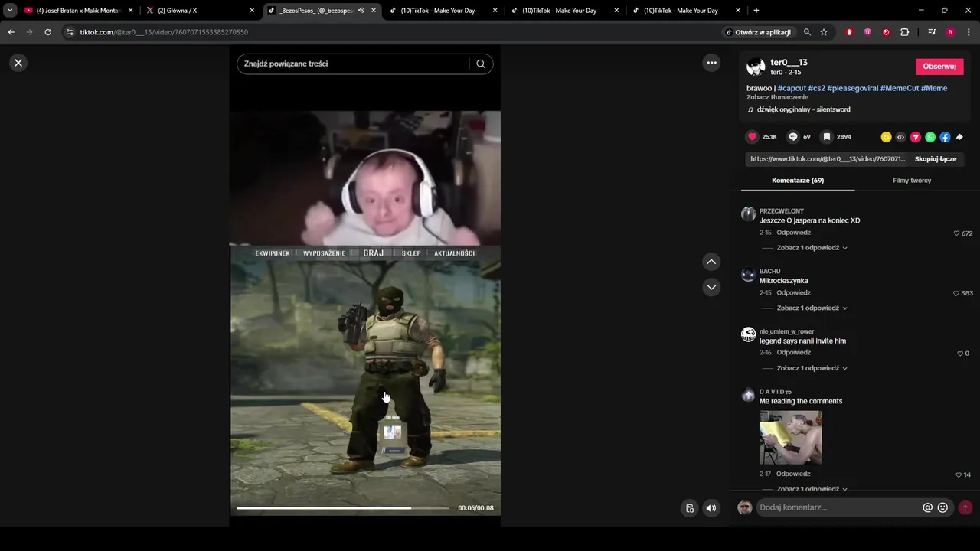The image size is (980, 551).
Task: Save video with the bookmark icon
Action: (827, 137)
